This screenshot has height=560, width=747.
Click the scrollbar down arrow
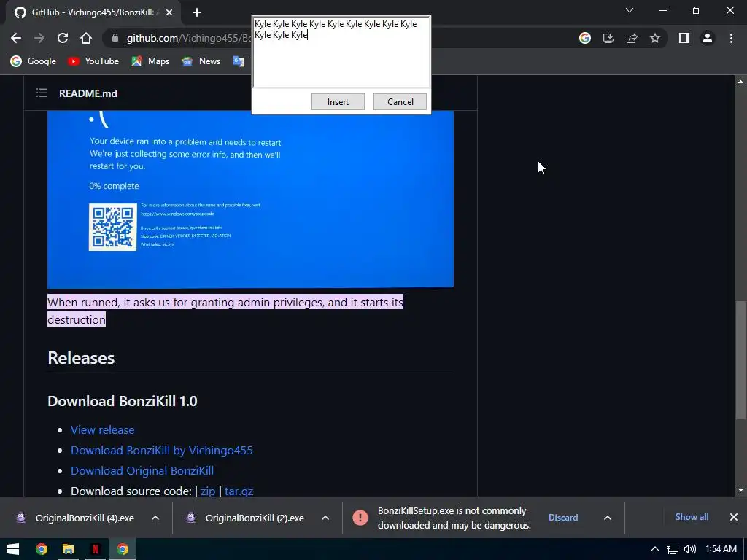click(740, 490)
